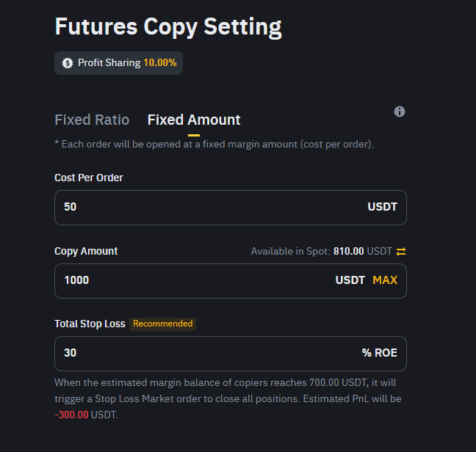Click the Profit Sharing 10.00% percentage text
The height and width of the screenshot is (452, 476).
pos(160,63)
